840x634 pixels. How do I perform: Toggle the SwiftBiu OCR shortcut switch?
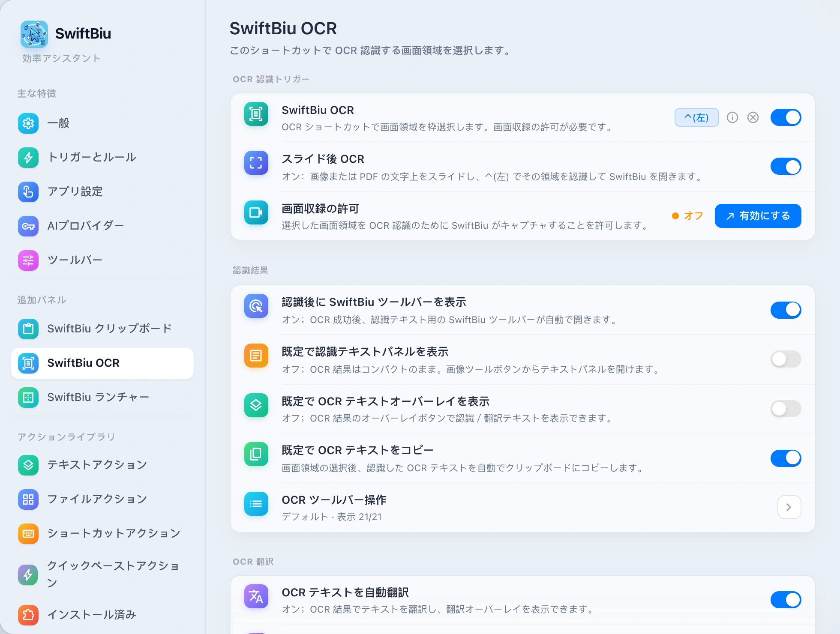point(786,117)
